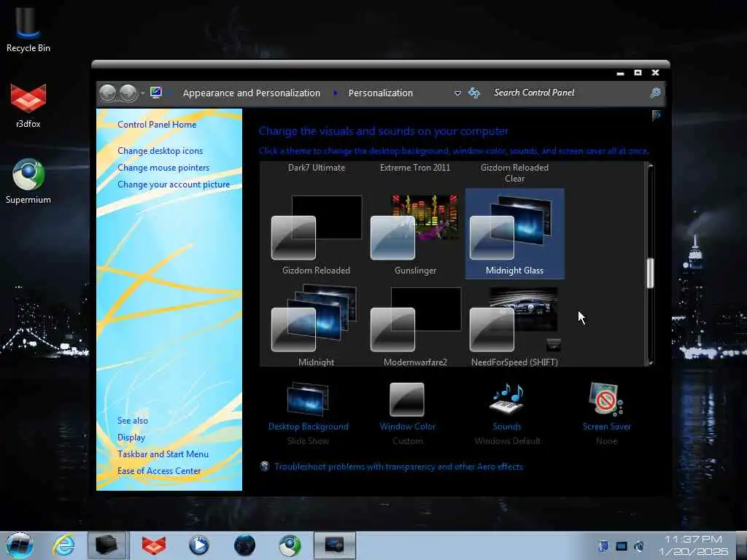Select the Midnight Glass theme

[514, 233]
